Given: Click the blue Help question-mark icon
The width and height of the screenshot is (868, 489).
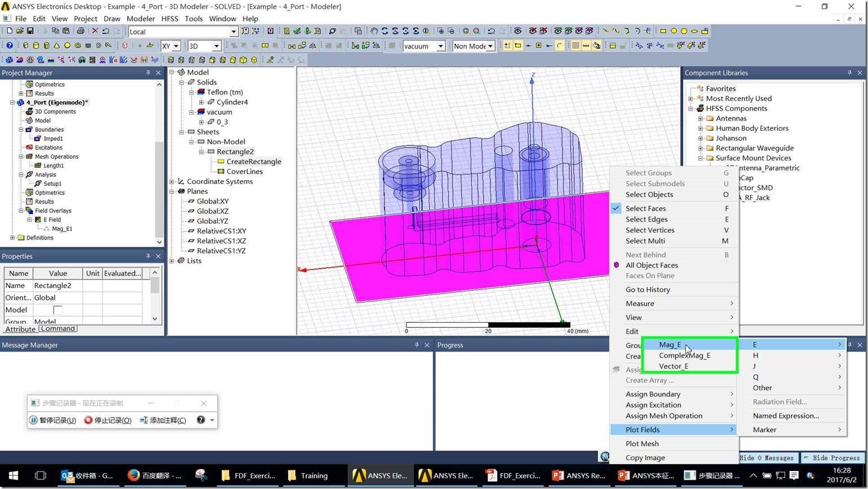Looking at the screenshot, I should [10, 46].
